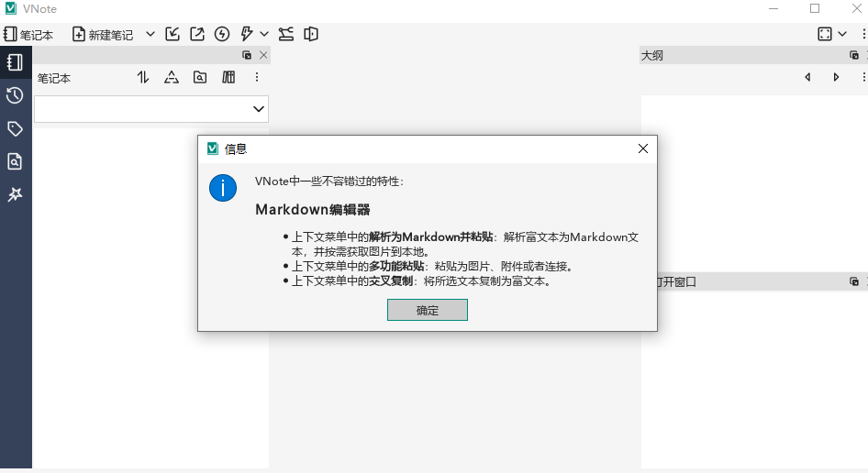
Task: Open the notebook selector combo box
Action: tap(151, 109)
